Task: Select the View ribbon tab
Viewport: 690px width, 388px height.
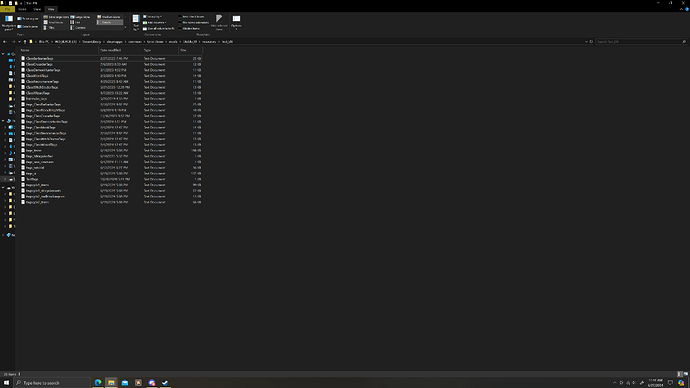Action: pos(51,9)
